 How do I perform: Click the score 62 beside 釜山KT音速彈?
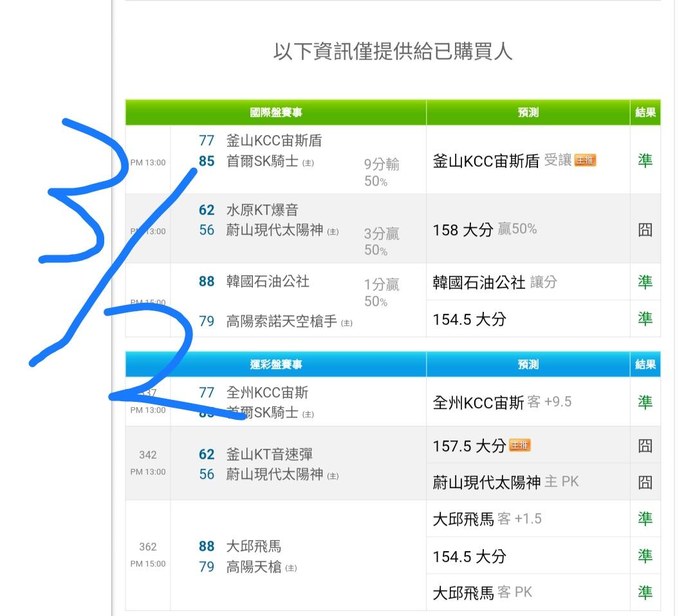207,454
